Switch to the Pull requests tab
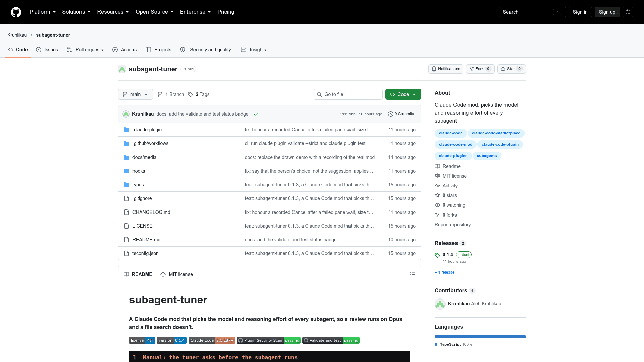The image size is (644, 362). coord(85,50)
